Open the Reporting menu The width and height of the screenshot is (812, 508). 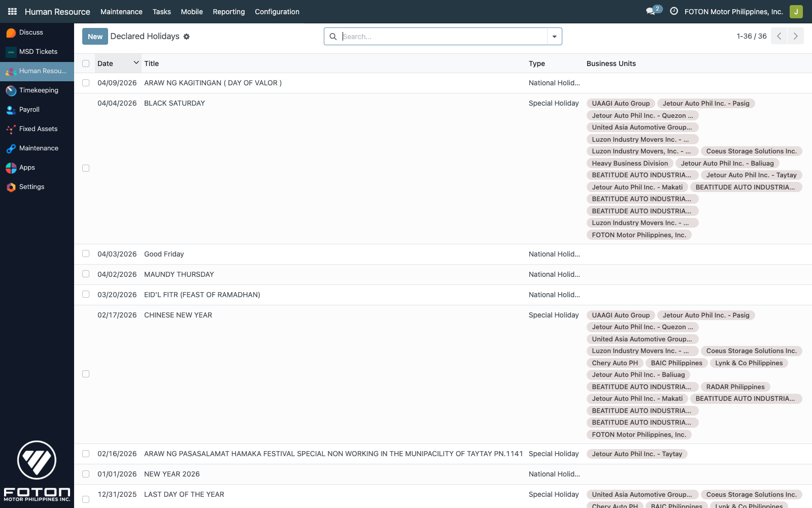[228, 12]
